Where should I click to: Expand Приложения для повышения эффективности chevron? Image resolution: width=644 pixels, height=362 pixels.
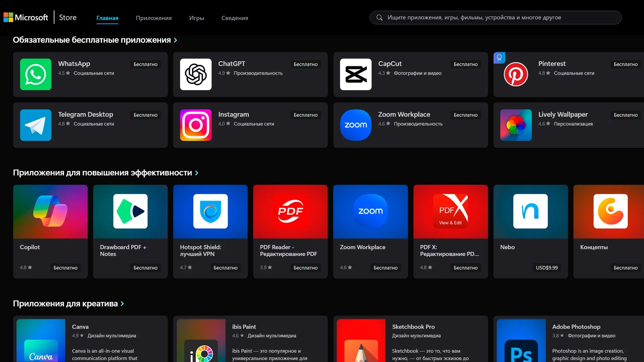tap(197, 173)
